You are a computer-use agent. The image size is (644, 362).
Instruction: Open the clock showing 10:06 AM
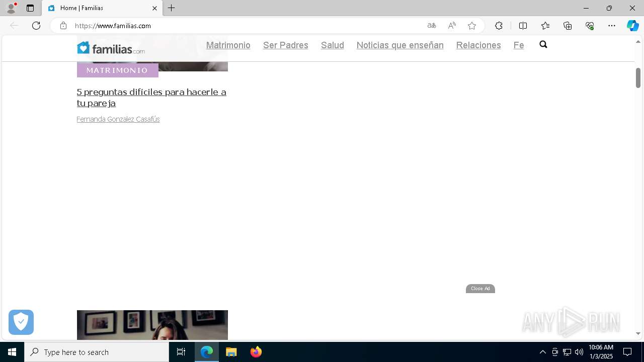[x=601, y=352]
